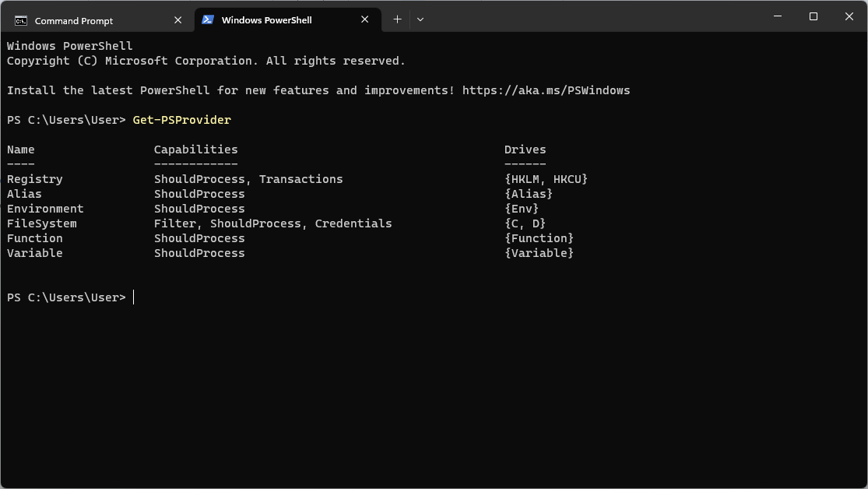Click the Drives column header

[525, 150]
